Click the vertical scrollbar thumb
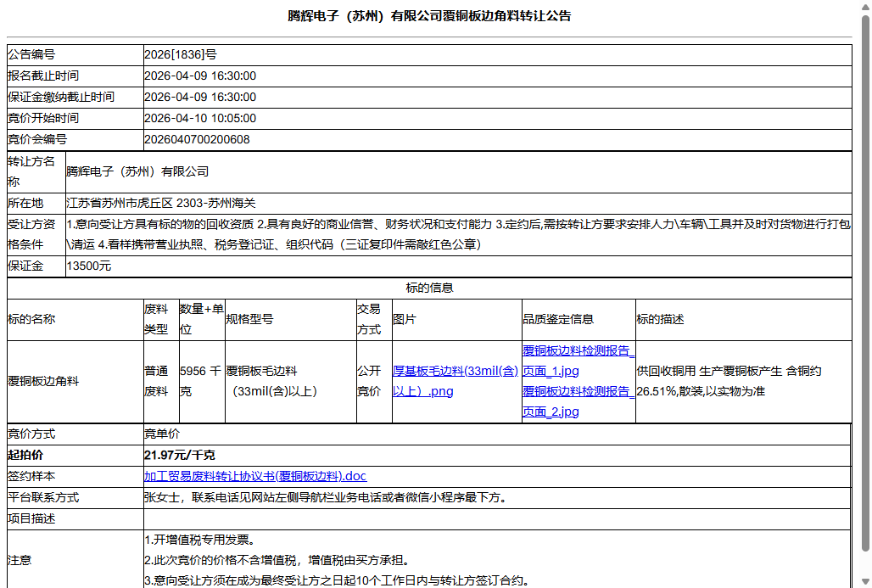 (x=865, y=283)
